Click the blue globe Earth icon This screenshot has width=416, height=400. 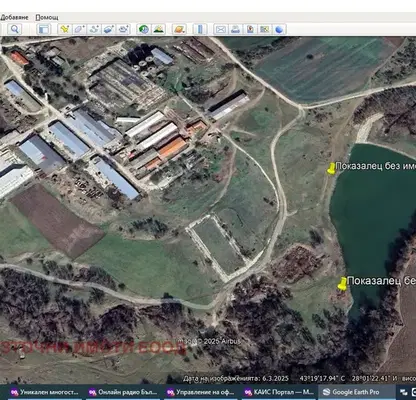279,29
